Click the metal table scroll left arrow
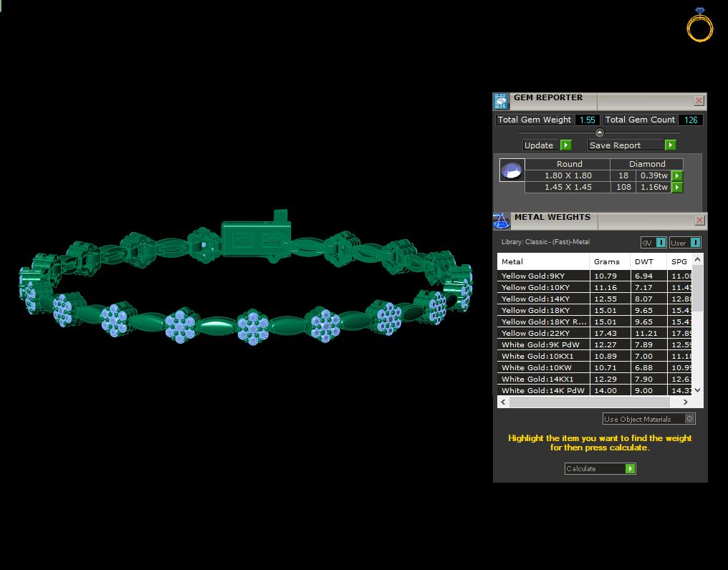This screenshot has width=728, height=570. click(503, 402)
